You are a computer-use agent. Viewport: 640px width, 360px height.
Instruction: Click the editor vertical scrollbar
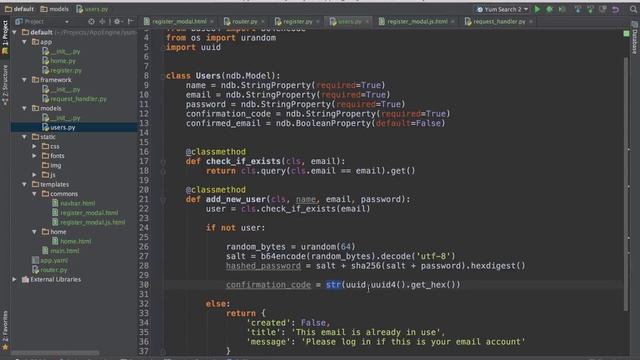coord(626,184)
